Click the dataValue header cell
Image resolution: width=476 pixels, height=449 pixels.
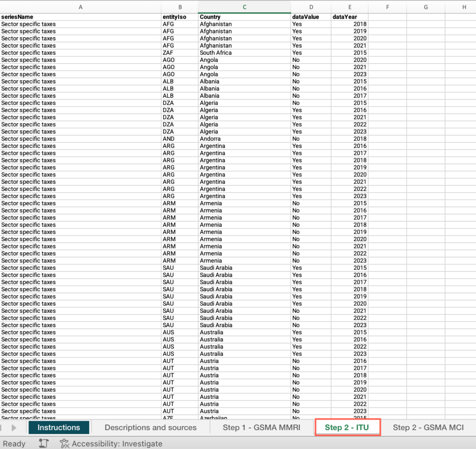coord(311,17)
